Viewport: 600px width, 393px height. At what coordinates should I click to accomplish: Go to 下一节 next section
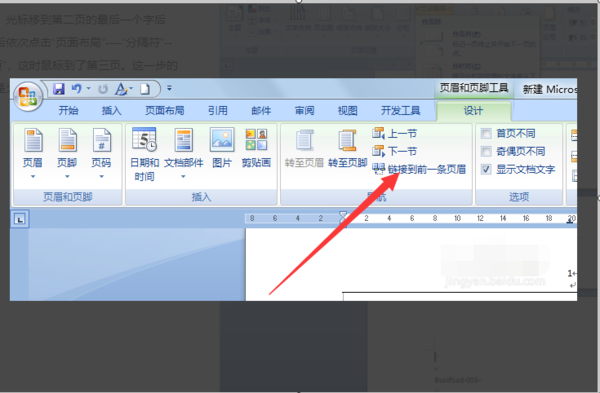(395, 151)
